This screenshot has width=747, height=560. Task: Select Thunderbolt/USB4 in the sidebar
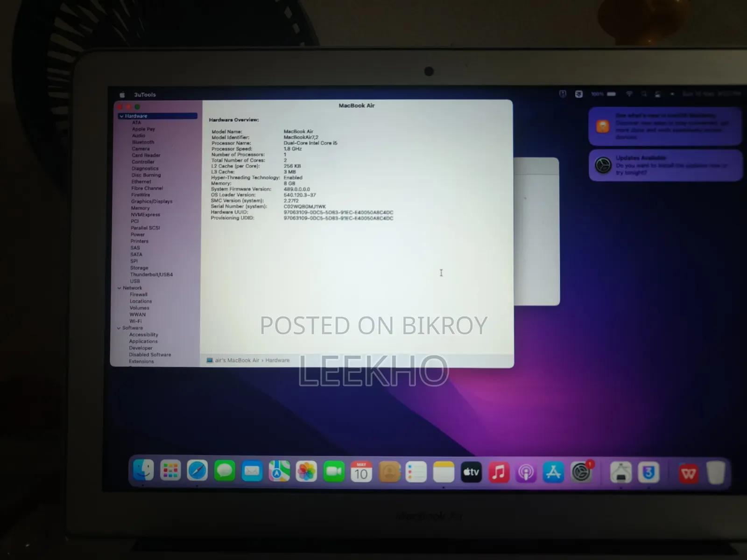(151, 275)
